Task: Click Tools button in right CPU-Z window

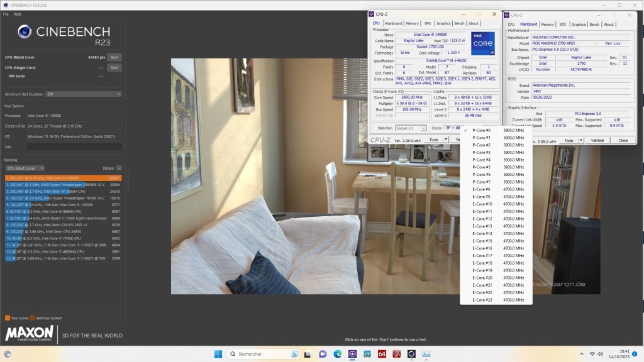Action: pos(569,140)
